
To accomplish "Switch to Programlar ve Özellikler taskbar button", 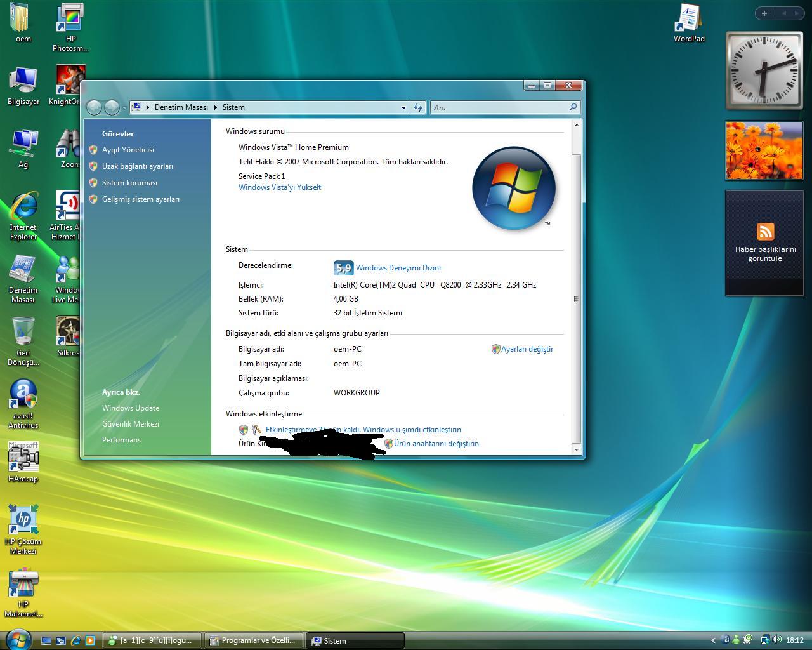I will tap(254, 640).
